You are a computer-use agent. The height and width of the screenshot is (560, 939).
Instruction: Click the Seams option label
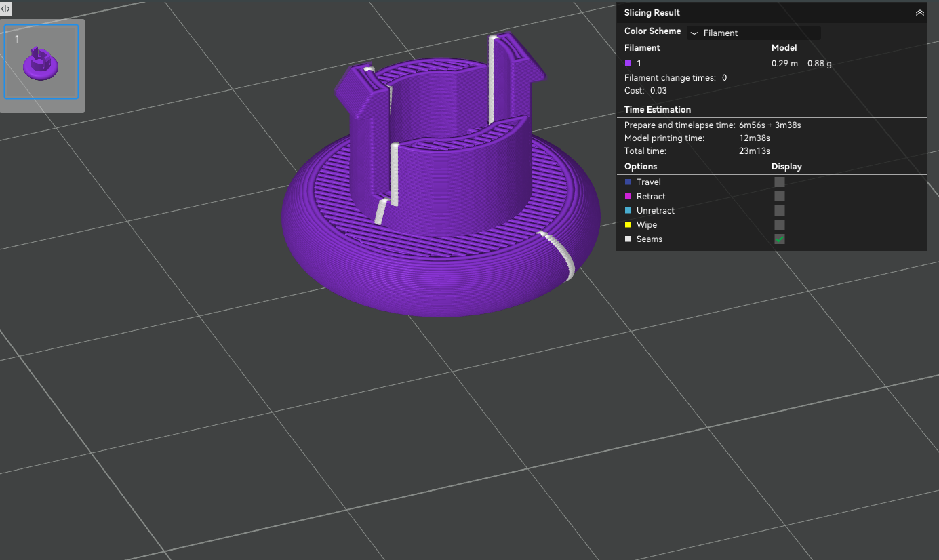650,239
